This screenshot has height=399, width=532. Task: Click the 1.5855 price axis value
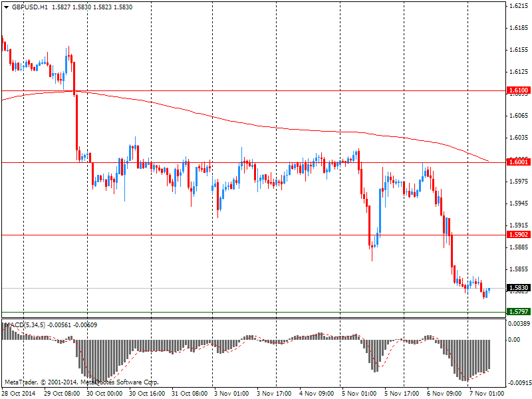519,269
